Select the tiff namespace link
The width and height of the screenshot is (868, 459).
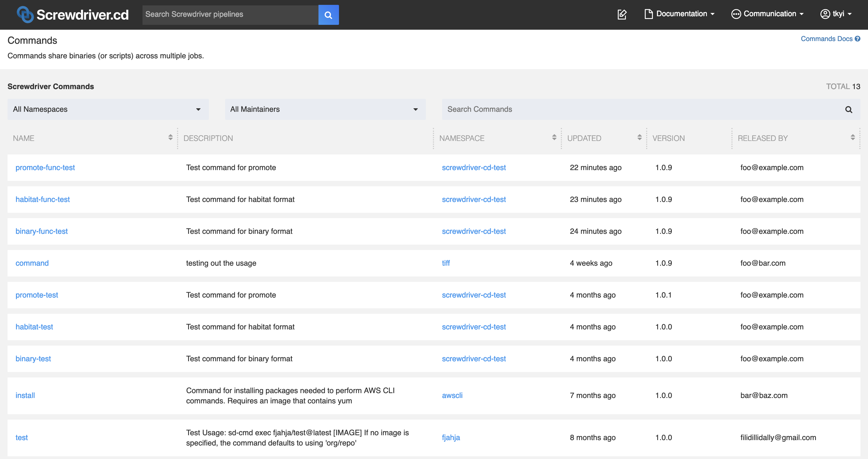pyautogui.click(x=446, y=263)
